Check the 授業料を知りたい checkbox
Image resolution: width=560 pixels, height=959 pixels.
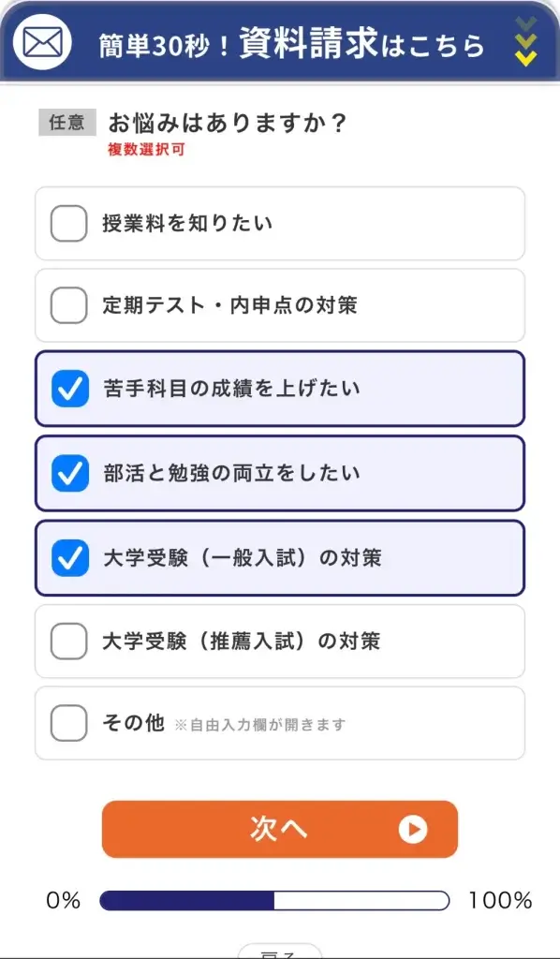pos(68,224)
